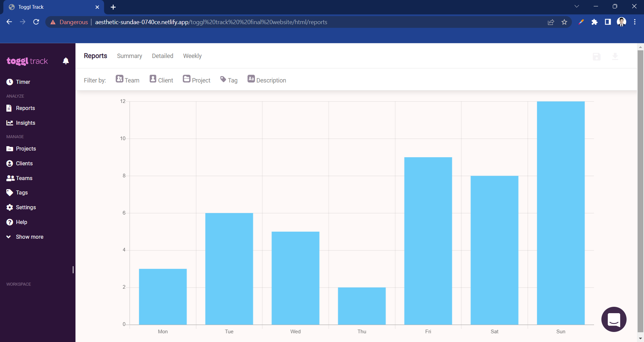Image resolution: width=644 pixels, height=342 pixels.
Task: Open the browser profile avatar
Action: point(621,22)
